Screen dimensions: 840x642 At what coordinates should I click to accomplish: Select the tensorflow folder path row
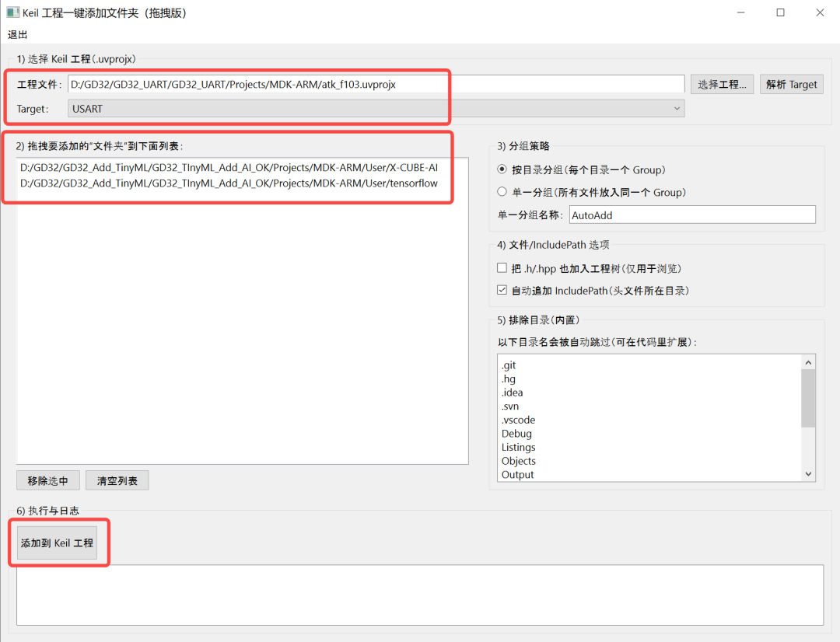[x=229, y=183]
